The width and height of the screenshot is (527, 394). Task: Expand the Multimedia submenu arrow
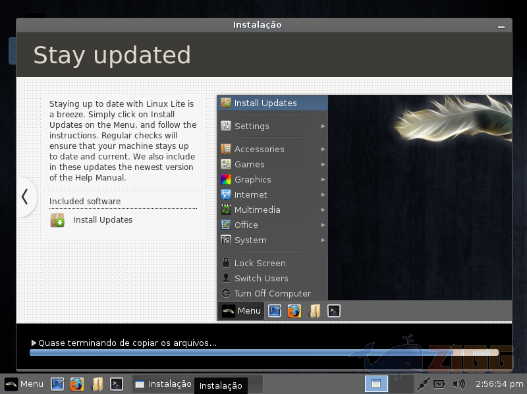(x=323, y=210)
